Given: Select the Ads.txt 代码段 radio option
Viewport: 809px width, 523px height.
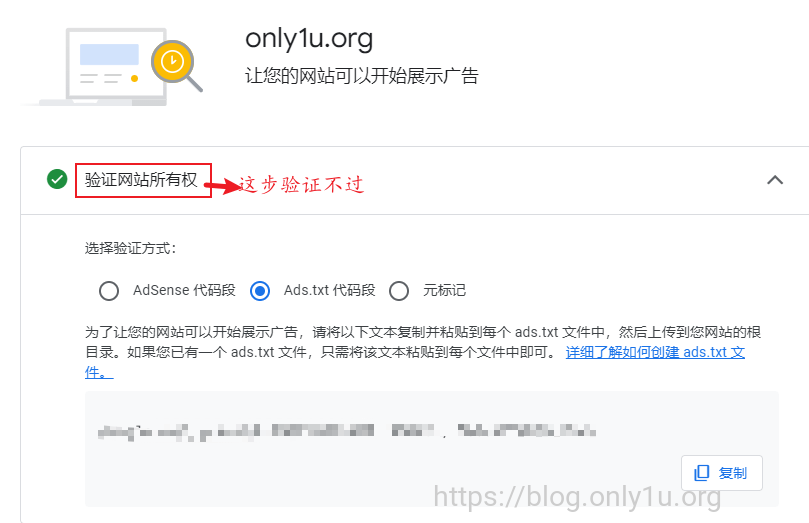Looking at the screenshot, I should [x=260, y=291].
